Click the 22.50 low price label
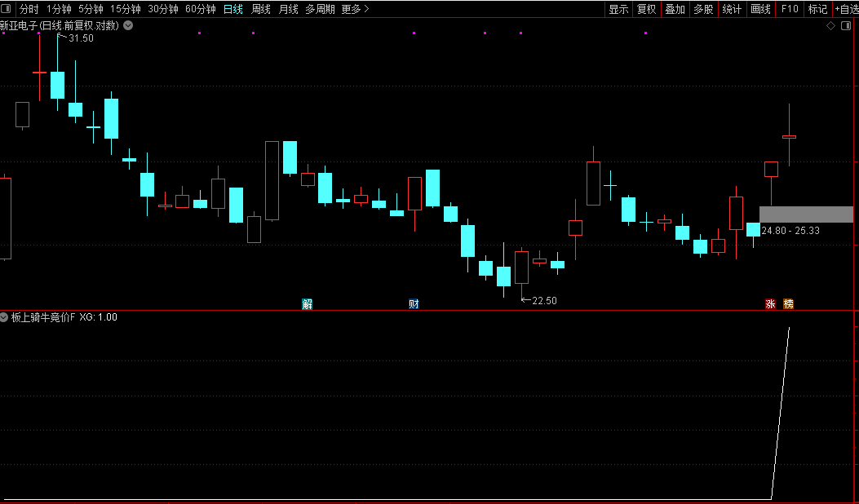 click(x=544, y=301)
